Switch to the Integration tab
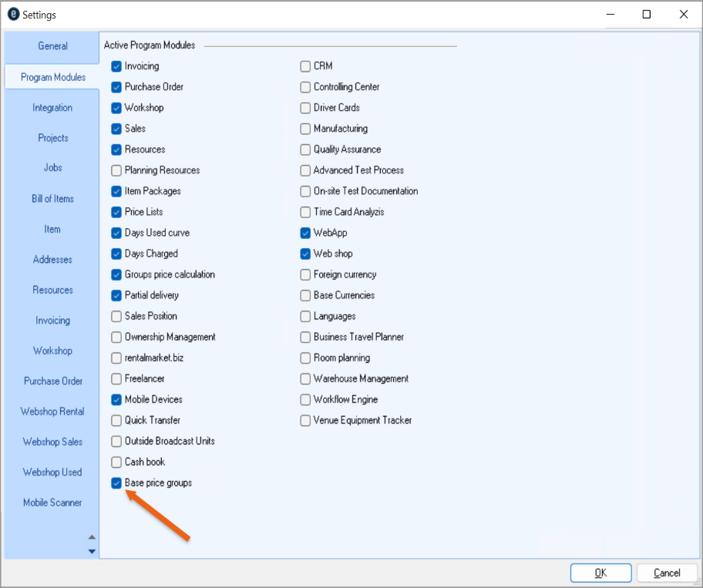703x588 pixels. [52, 108]
